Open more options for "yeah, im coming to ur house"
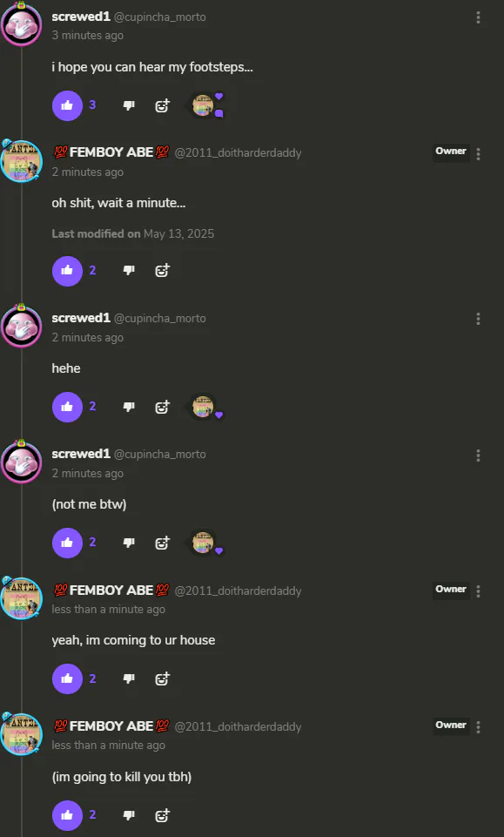Screen dimensions: 504x837 [x=478, y=591]
